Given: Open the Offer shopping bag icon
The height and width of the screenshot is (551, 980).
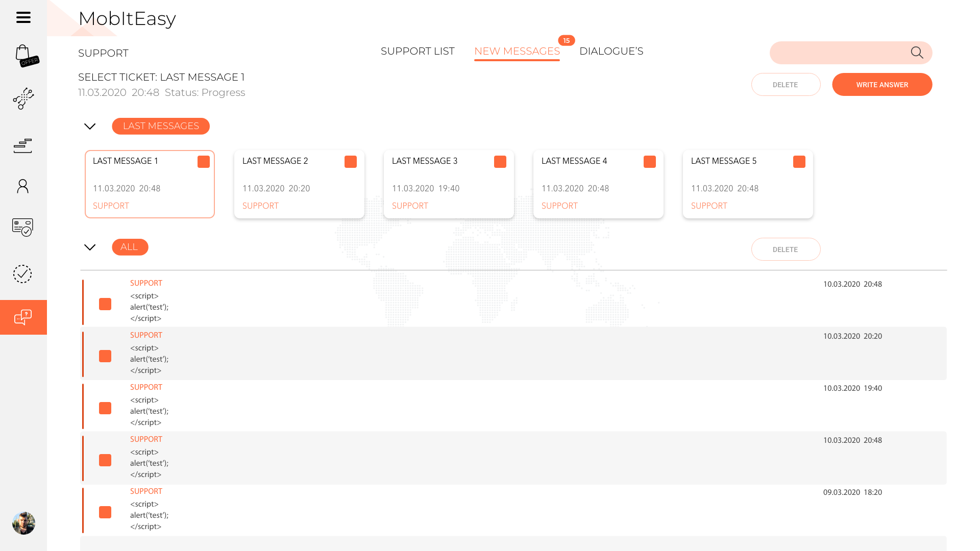Looking at the screenshot, I should click(27, 56).
